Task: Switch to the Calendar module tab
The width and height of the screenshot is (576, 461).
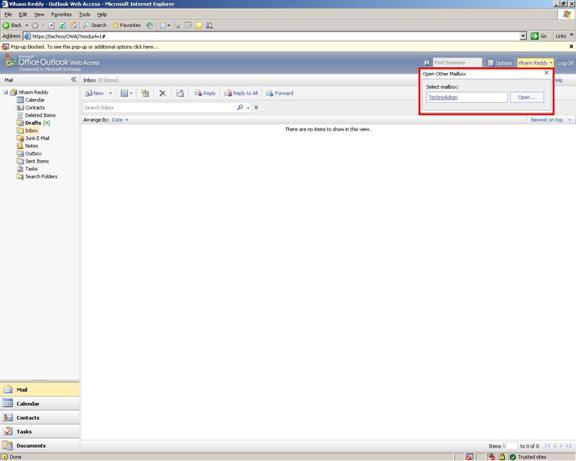Action: [x=40, y=404]
